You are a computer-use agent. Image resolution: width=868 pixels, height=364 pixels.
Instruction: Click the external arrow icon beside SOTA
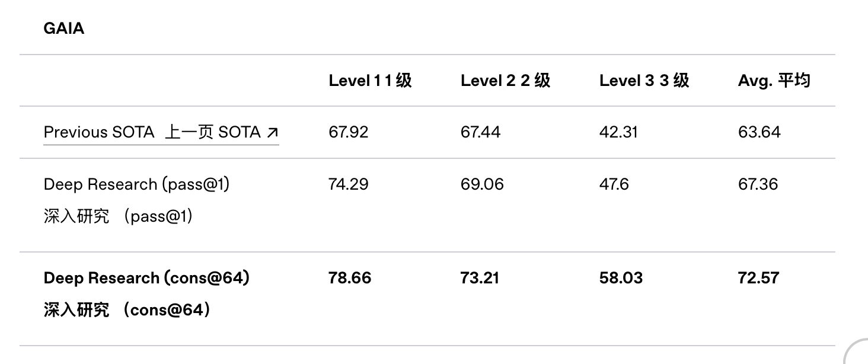point(272,132)
